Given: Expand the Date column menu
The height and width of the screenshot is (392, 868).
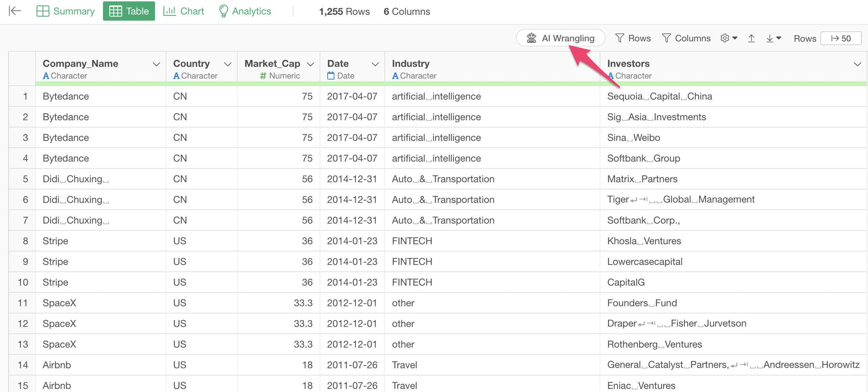Looking at the screenshot, I should pos(375,64).
